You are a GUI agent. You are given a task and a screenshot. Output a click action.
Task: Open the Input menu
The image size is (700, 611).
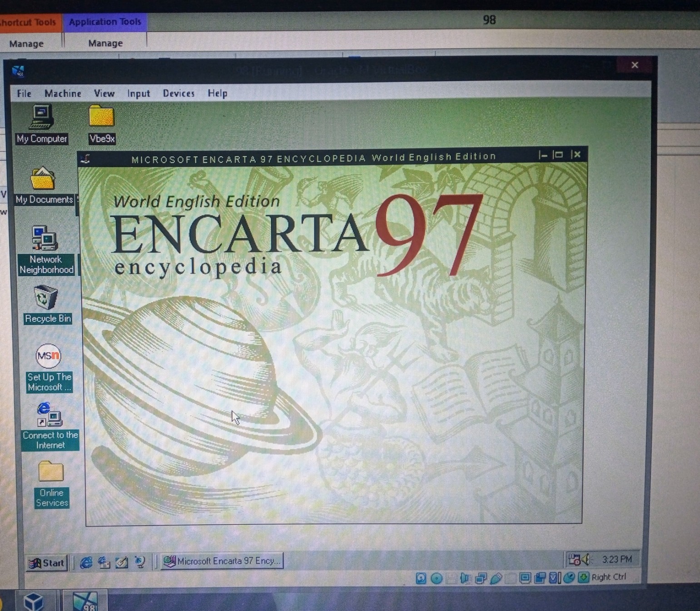(x=139, y=94)
